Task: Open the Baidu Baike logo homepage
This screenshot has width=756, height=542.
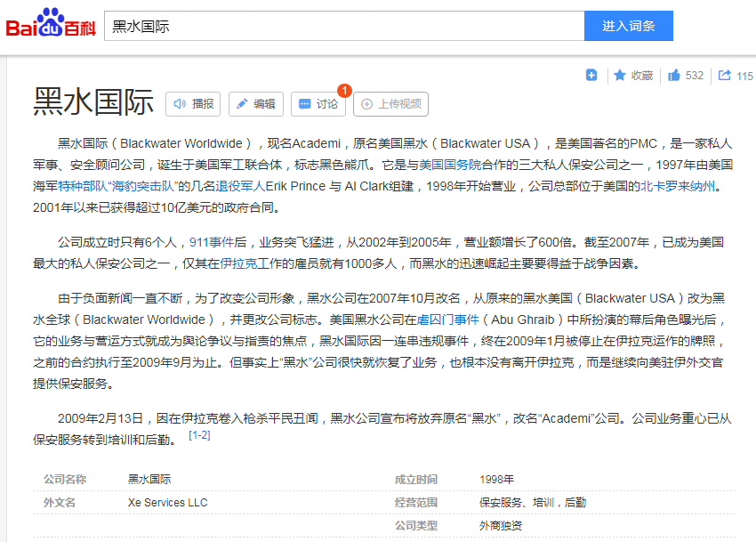Action: click(x=51, y=23)
